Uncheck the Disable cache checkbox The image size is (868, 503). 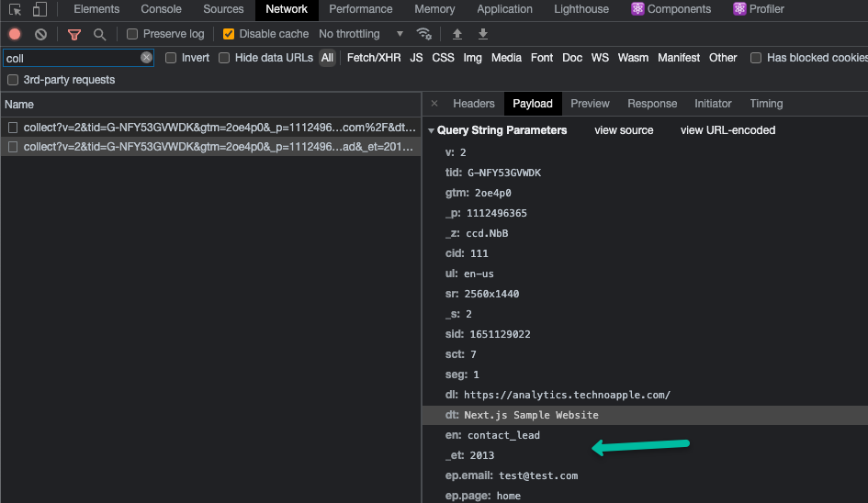[229, 34]
